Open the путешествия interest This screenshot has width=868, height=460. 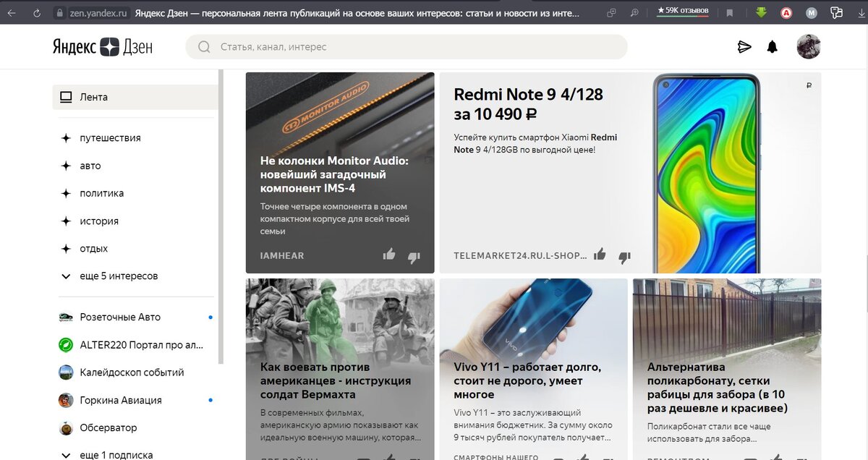pyautogui.click(x=110, y=138)
